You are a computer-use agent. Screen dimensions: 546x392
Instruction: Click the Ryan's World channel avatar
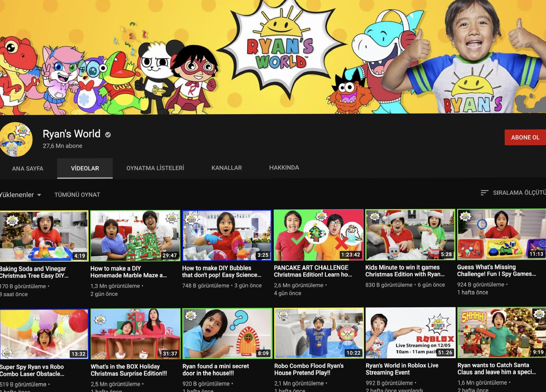tap(16, 139)
